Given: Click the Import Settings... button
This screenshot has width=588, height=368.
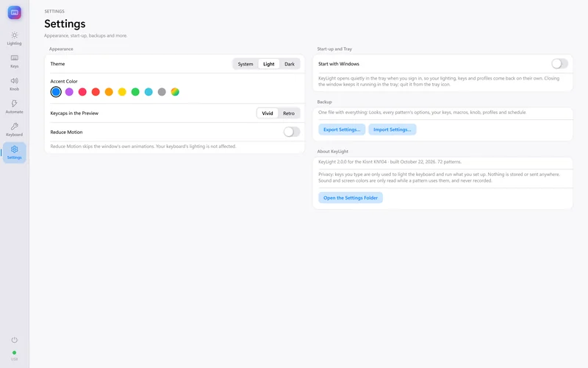Looking at the screenshot, I should [392, 130].
